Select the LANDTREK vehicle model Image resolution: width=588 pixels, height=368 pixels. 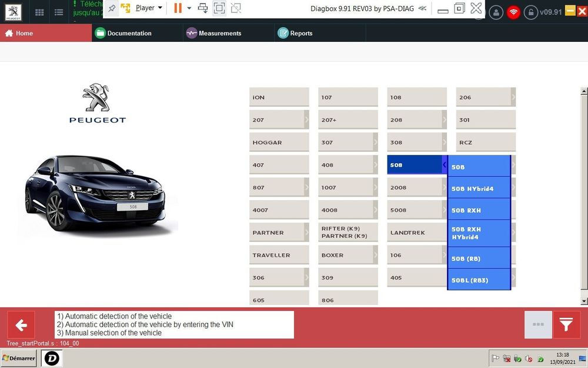[x=417, y=233]
